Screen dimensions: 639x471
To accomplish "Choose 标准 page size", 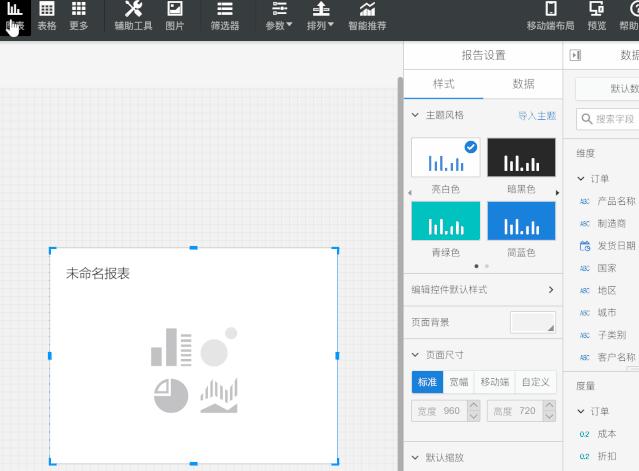I will 427,382.
